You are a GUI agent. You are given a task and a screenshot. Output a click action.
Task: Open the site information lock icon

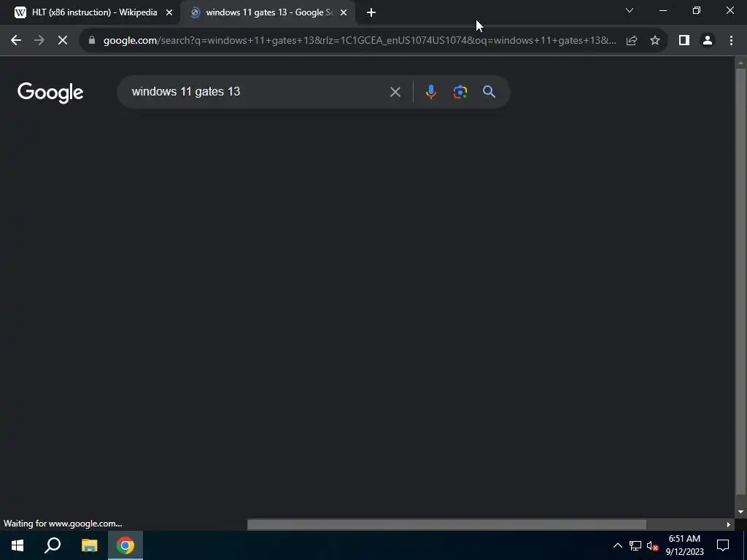pyautogui.click(x=92, y=41)
